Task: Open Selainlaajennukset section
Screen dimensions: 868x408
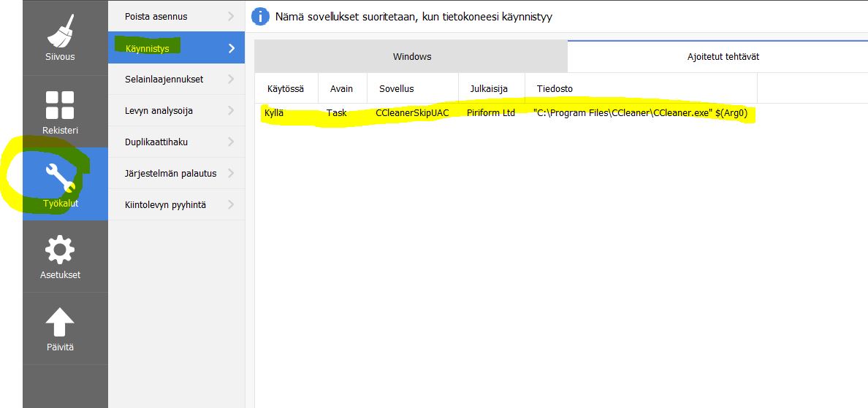Action: 176,79
